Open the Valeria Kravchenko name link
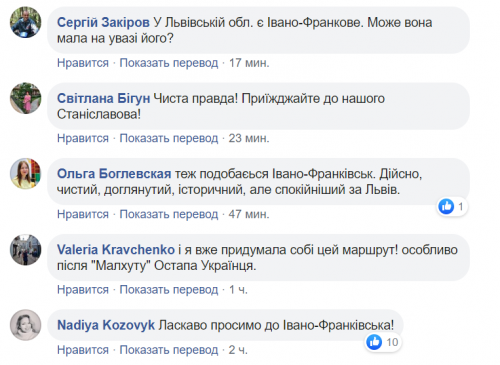Screen dimensions: 500x365 click(116, 250)
